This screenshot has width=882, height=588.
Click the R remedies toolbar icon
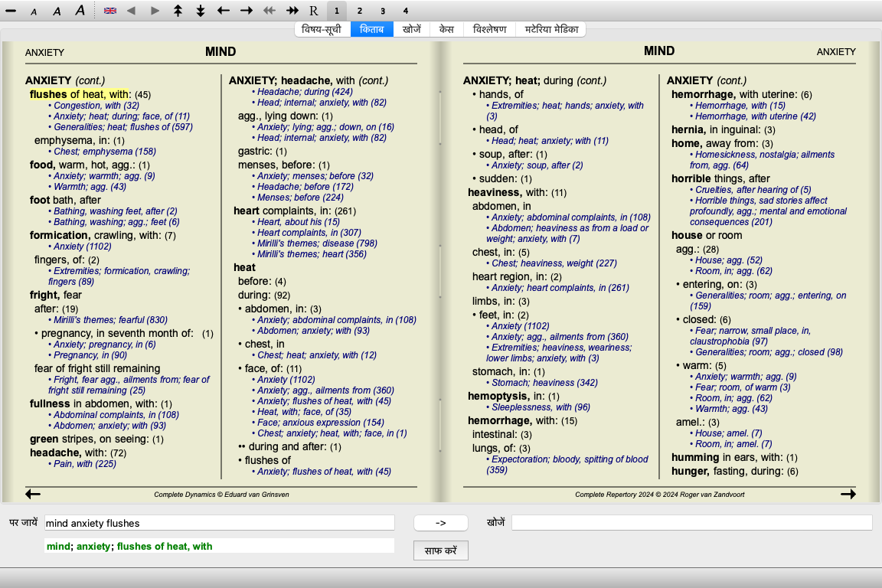pyautogui.click(x=314, y=11)
